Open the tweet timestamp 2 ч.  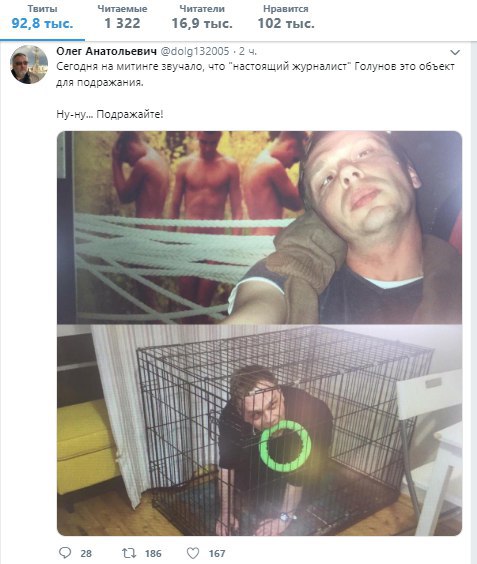point(248,51)
